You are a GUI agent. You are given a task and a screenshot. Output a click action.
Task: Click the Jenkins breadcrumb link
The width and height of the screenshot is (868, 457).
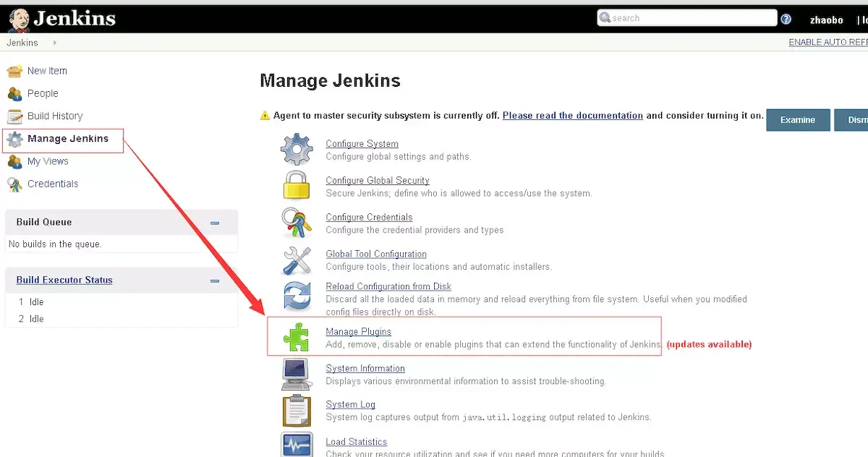click(x=22, y=43)
